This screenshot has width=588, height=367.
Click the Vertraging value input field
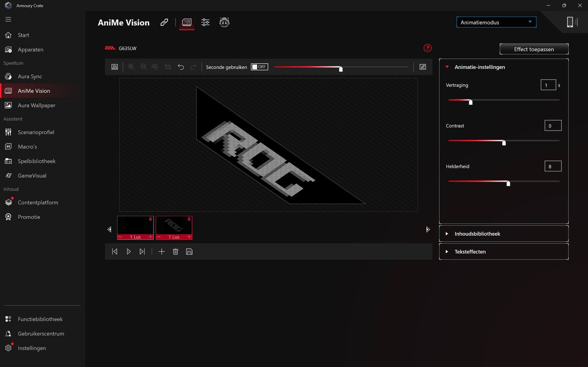[548, 85]
